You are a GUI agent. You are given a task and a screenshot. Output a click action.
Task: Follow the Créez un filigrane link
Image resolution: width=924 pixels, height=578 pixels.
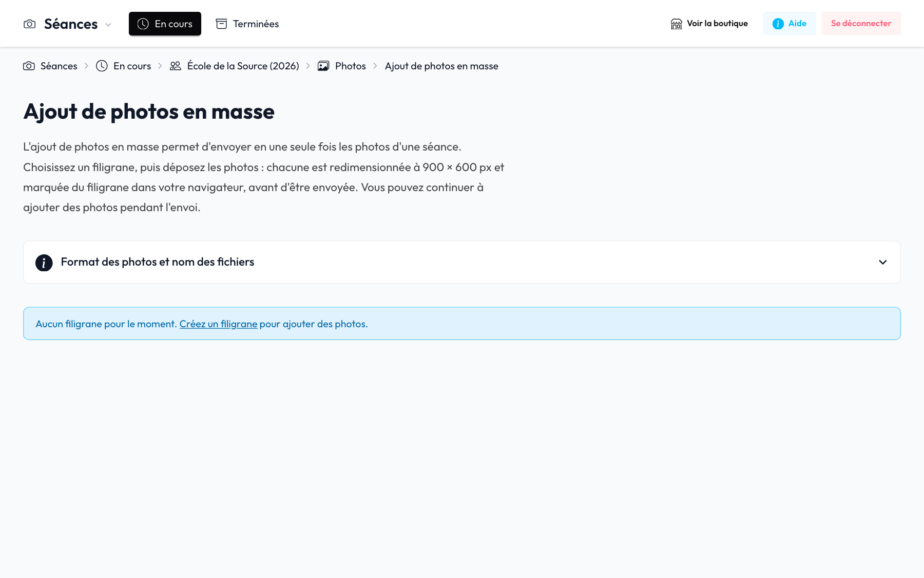(219, 324)
